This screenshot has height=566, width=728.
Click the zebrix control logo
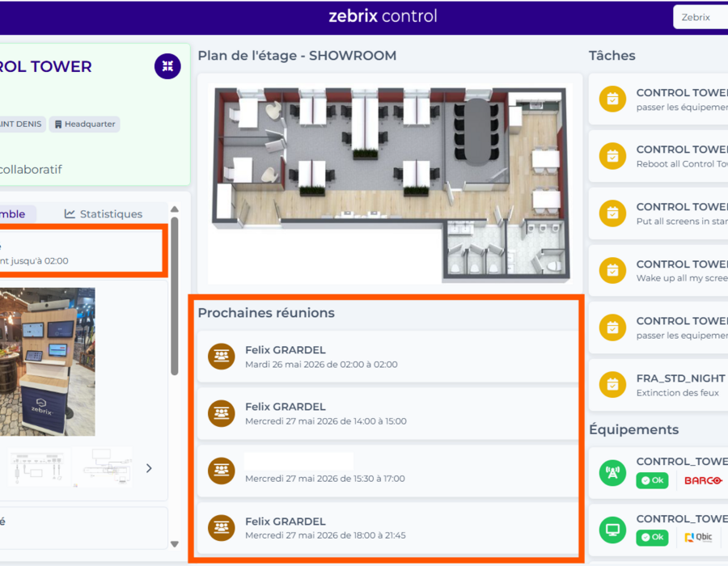point(383,16)
